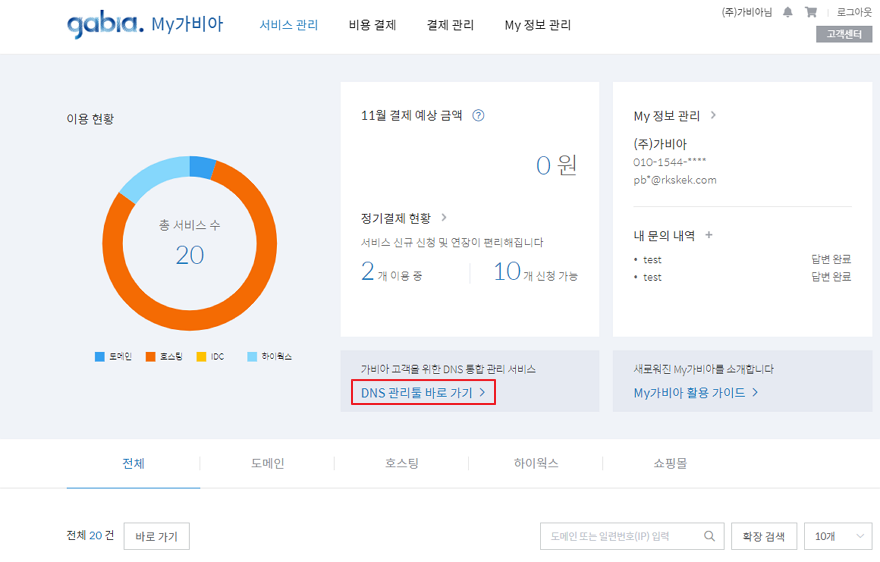Viewport: 880px width, 562px height.
Task: Switch to the 도메인 tab
Action: tap(268, 463)
